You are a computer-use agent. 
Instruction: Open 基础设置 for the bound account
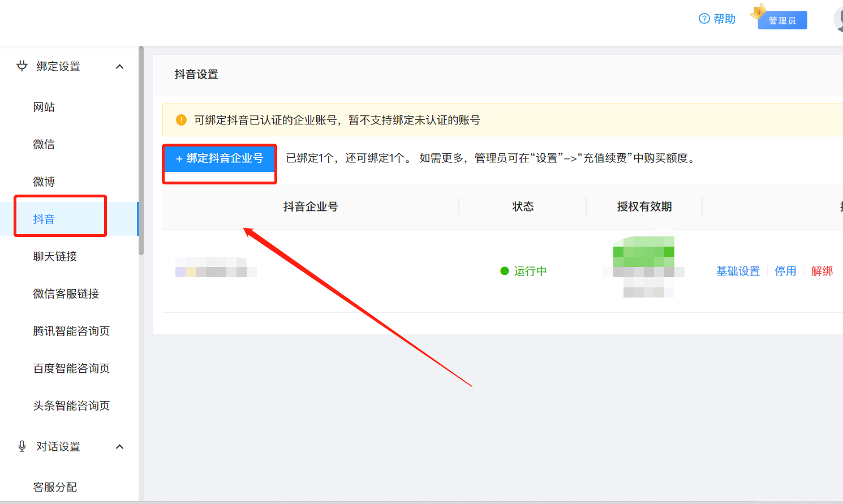click(x=738, y=271)
